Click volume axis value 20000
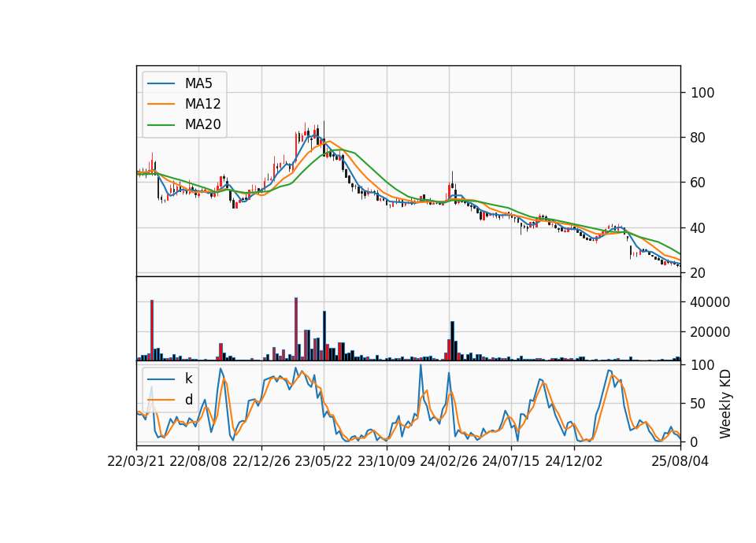Image resolution: width=756 pixels, height=543 pixels. [x=710, y=332]
